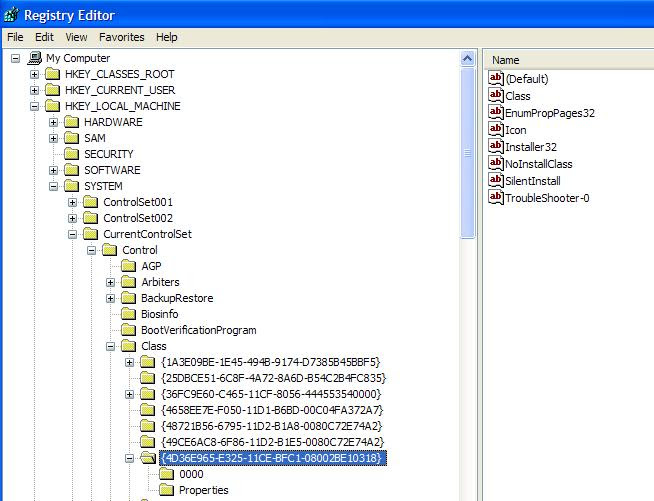Collapse the Control key
Viewport: 654px width, 501px height.
point(92,251)
